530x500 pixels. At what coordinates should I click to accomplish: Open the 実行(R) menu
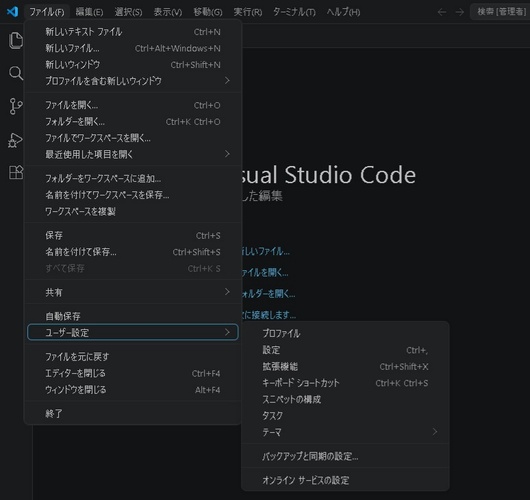[x=248, y=12]
